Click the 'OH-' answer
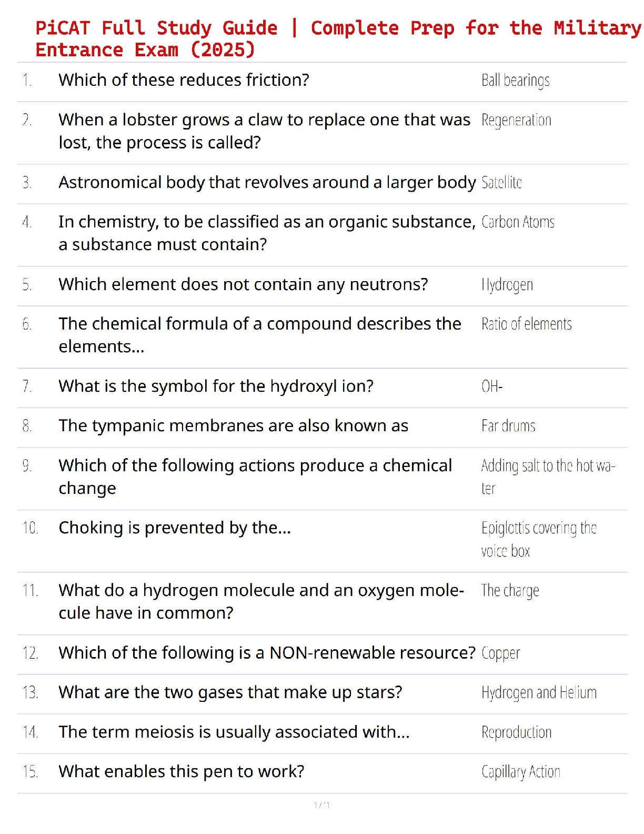Viewport: 644px width, 834px height. point(492,386)
